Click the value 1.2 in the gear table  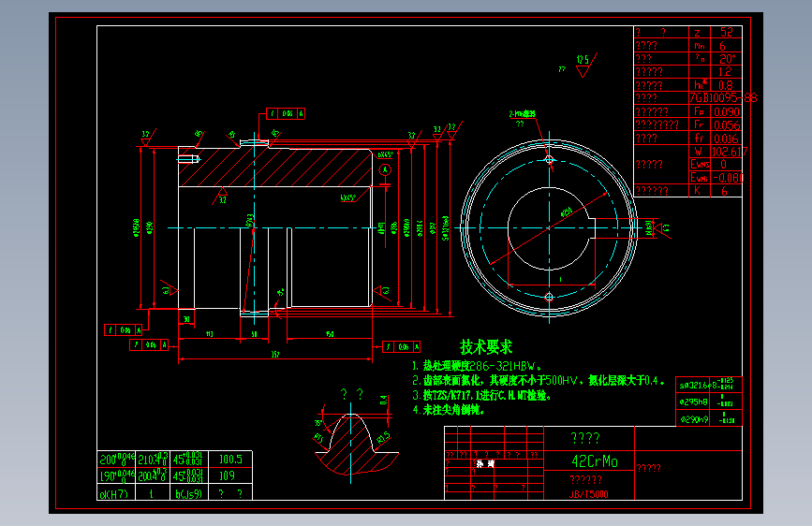tap(725, 72)
